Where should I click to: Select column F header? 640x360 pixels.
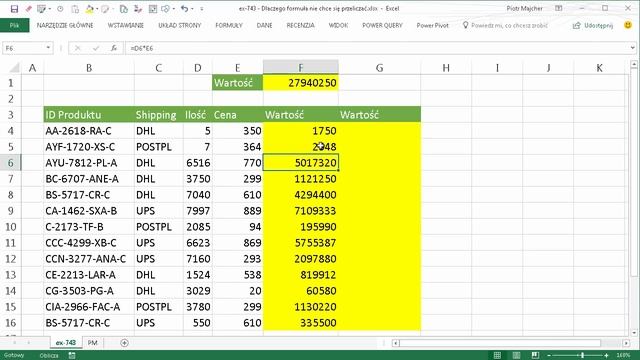coord(301,67)
